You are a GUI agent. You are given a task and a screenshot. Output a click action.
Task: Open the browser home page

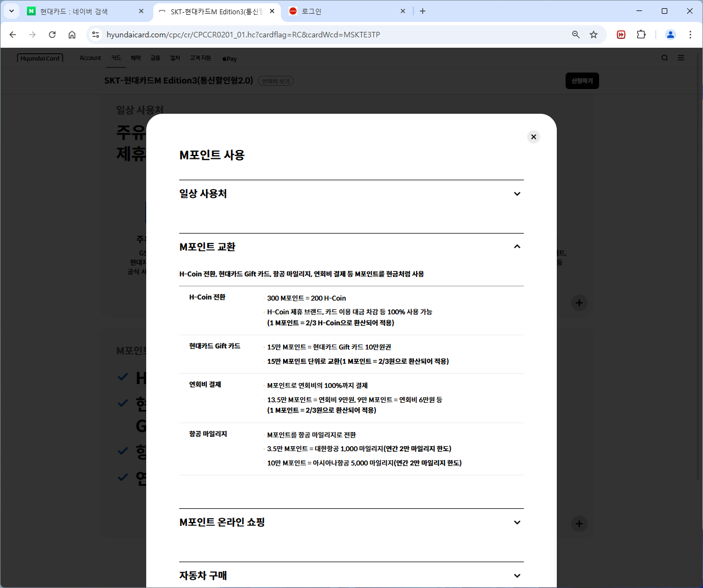point(72,35)
